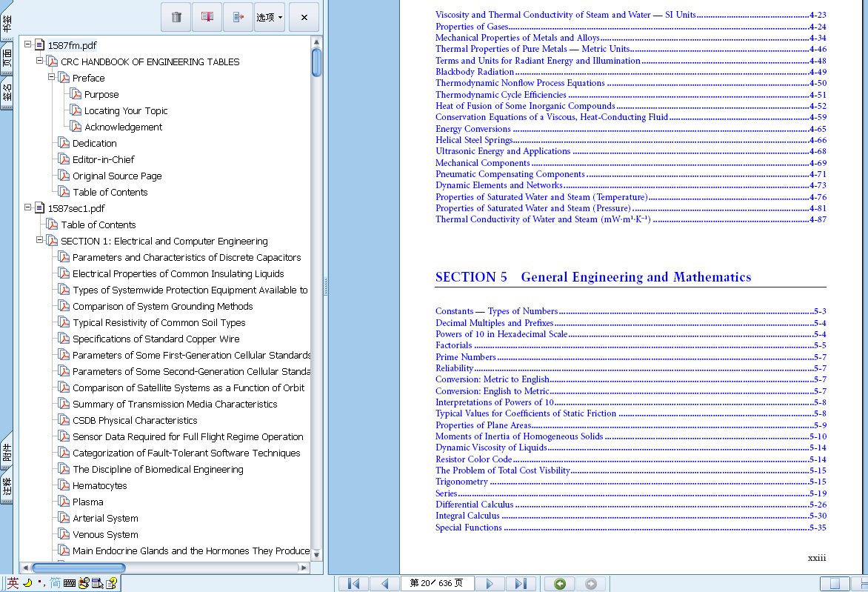Go to the next page

490,584
